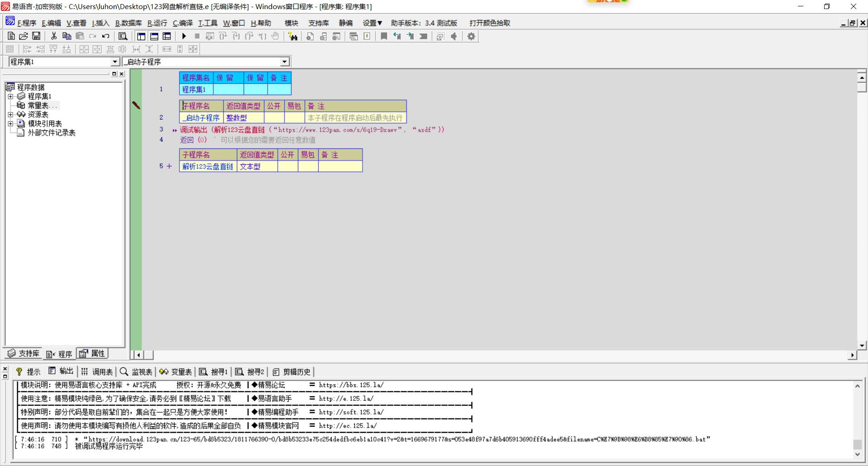Click the Open file folder icon
Viewport: 868px width, 466px height.
pyautogui.click(x=24, y=36)
